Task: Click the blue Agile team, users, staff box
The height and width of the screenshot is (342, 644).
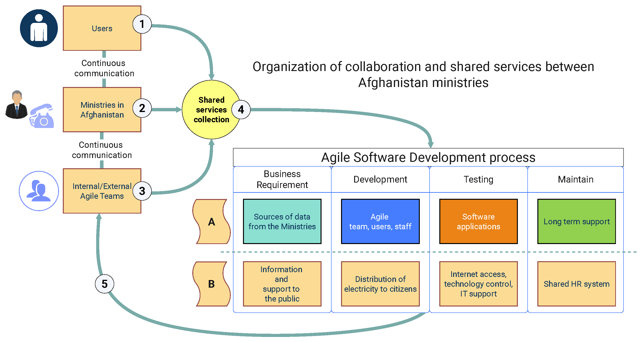Action: [x=380, y=221]
